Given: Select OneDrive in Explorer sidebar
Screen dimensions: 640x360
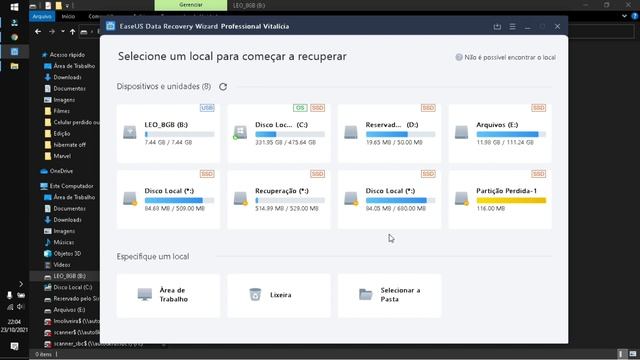Looking at the screenshot, I should point(57,171).
